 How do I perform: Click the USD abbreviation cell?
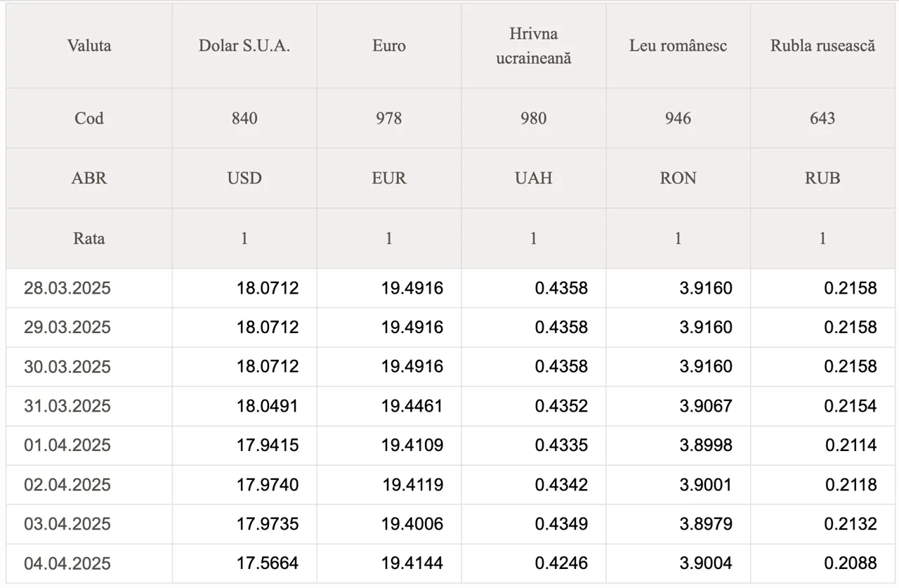tap(244, 178)
